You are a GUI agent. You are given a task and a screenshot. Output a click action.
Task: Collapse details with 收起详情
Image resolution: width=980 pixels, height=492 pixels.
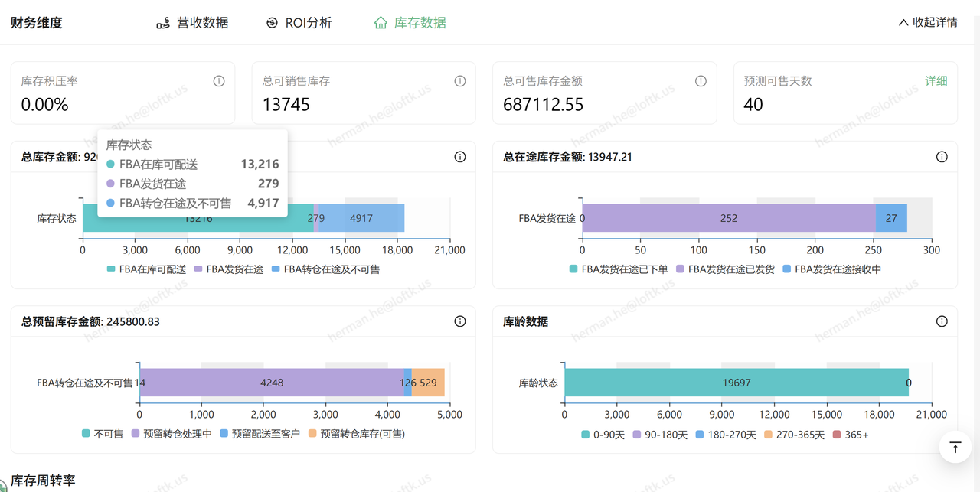click(x=928, y=23)
